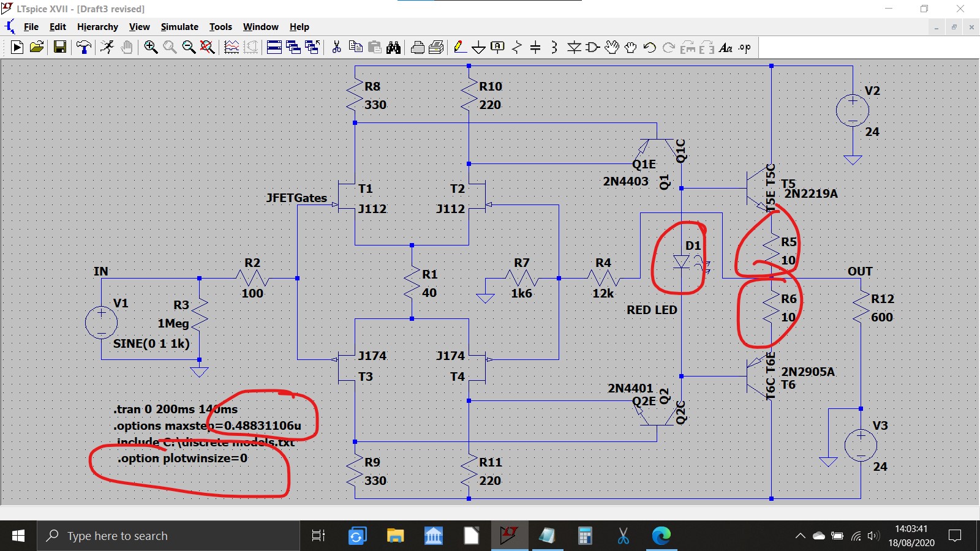
Task: Open the View menu
Action: click(140, 27)
